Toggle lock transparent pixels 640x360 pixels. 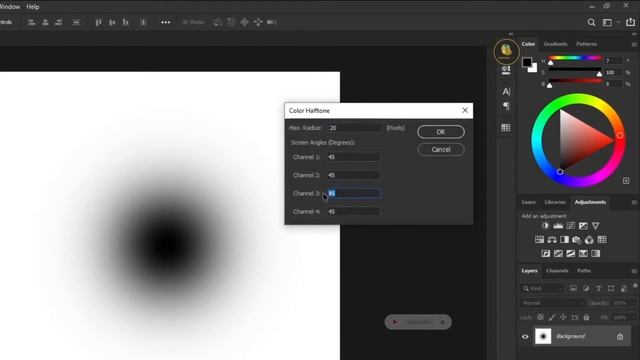tap(540, 317)
